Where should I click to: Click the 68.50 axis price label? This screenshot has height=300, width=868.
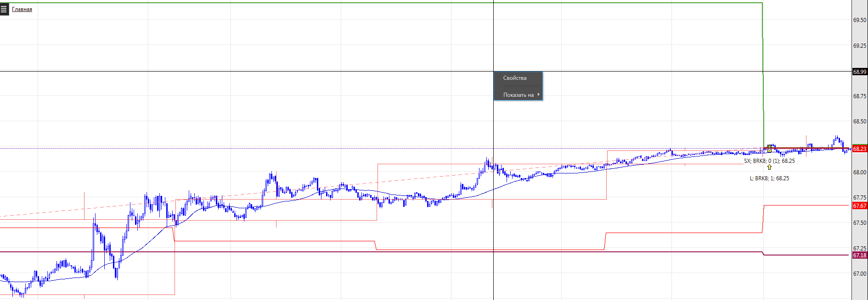point(860,122)
